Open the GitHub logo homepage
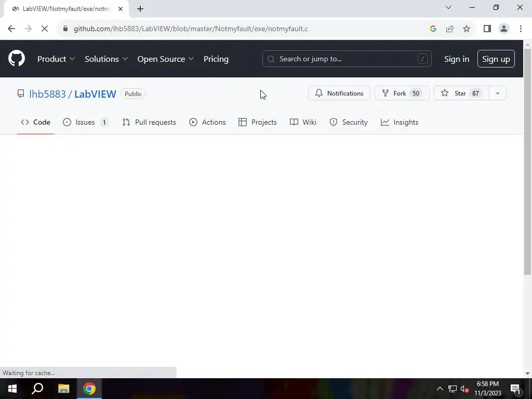 (x=17, y=58)
